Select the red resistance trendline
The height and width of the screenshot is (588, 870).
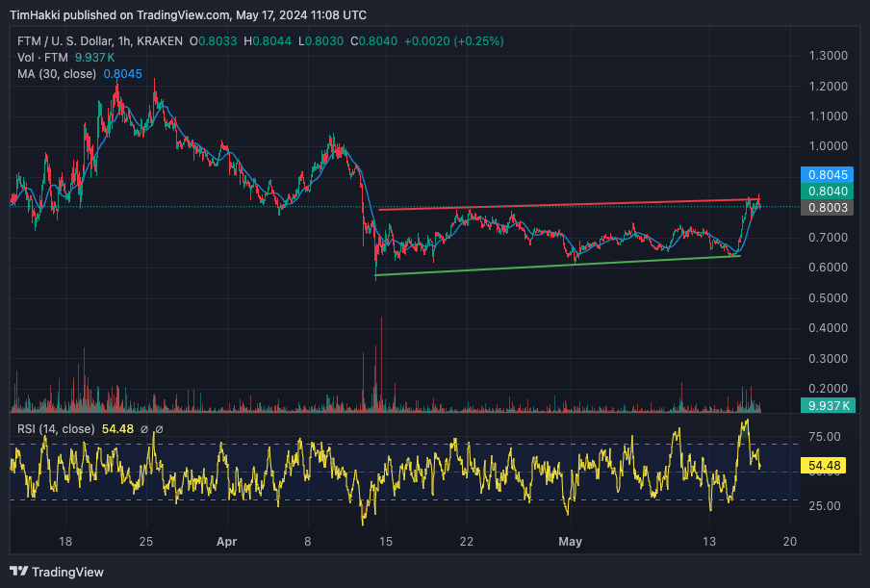[x=569, y=204]
